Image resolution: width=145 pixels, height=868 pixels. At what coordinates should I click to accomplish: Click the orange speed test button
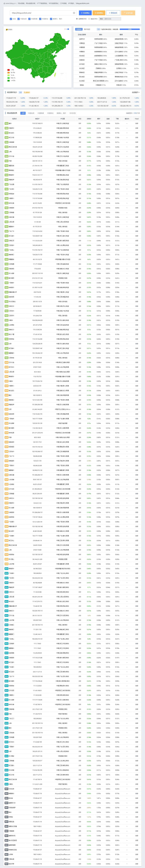pos(99,13)
